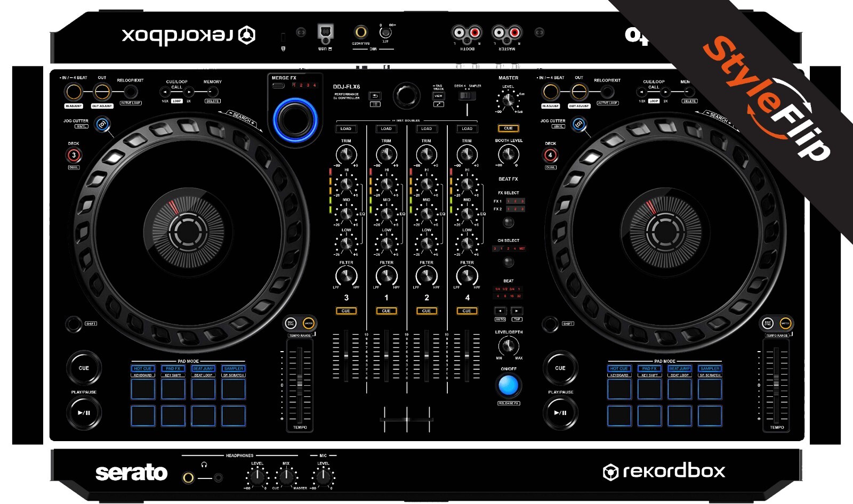
Task: Click left deck Cue/Loop Call back arrow
Action: tap(164, 92)
